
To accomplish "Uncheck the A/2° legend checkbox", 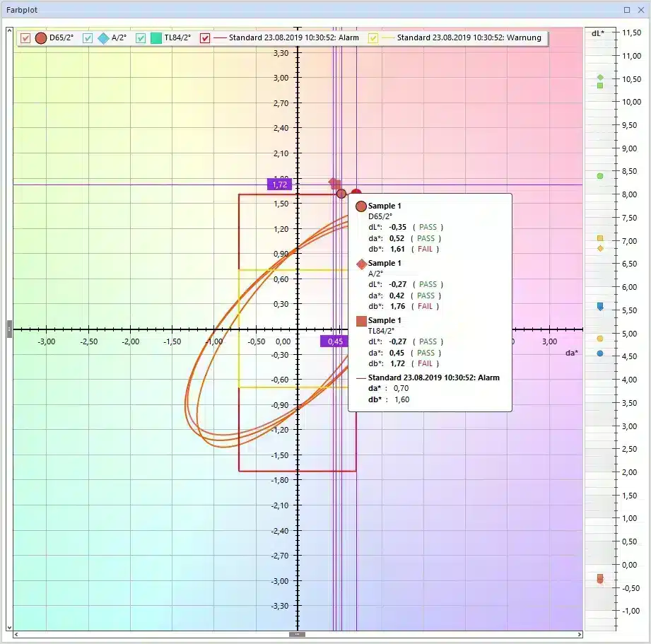I will coord(87,38).
